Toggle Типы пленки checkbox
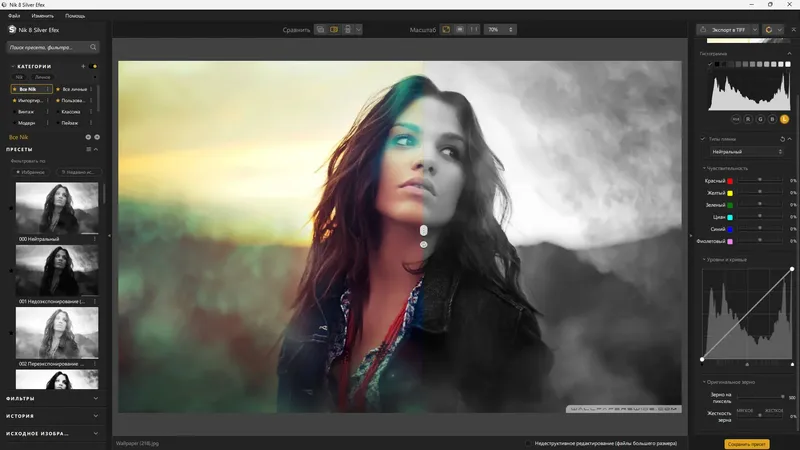The width and height of the screenshot is (800, 450). point(703,139)
